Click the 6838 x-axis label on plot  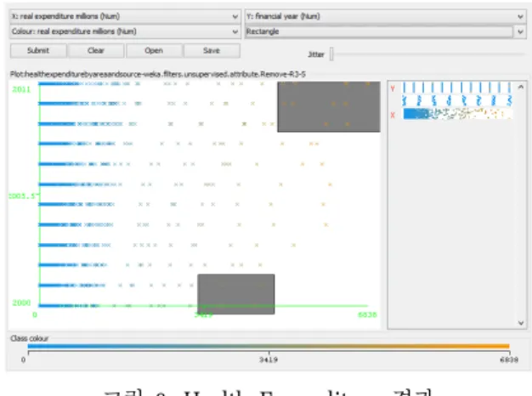coord(367,314)
